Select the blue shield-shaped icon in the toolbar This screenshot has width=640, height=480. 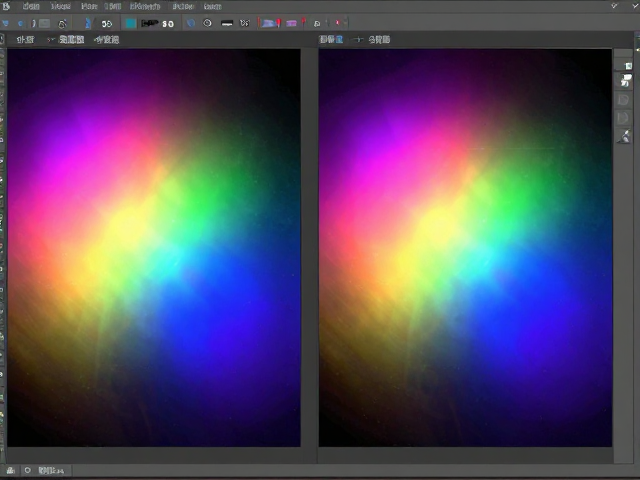191,23
